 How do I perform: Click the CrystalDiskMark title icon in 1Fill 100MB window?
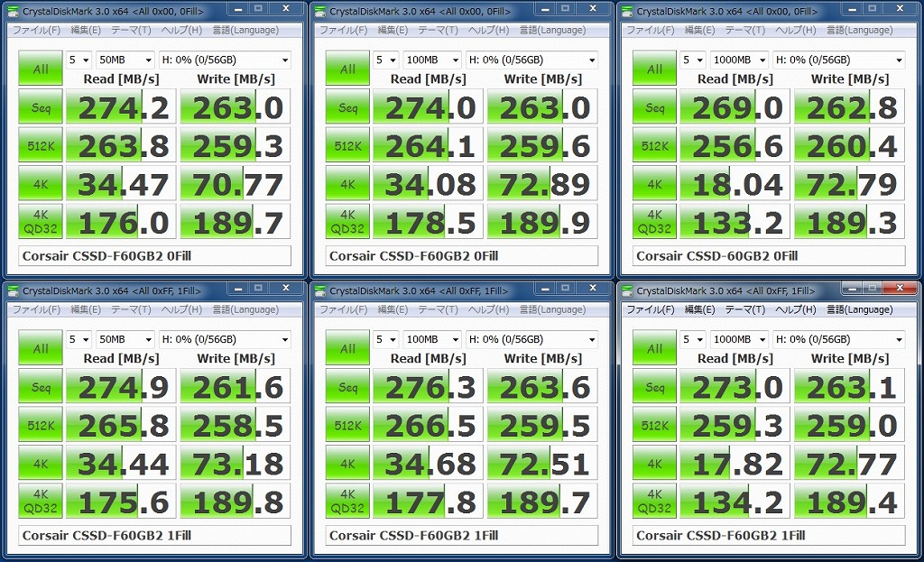[320, 290]
